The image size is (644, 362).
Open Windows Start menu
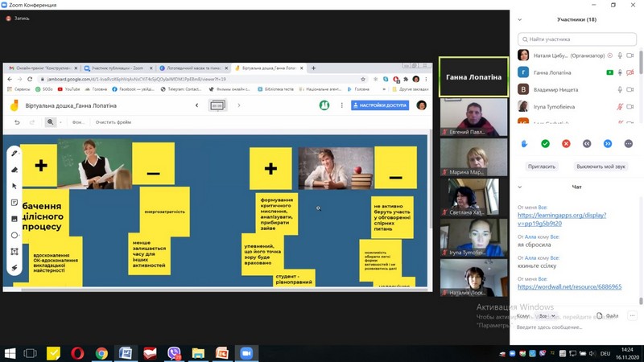pyautogui.click(x=10, y=353)
